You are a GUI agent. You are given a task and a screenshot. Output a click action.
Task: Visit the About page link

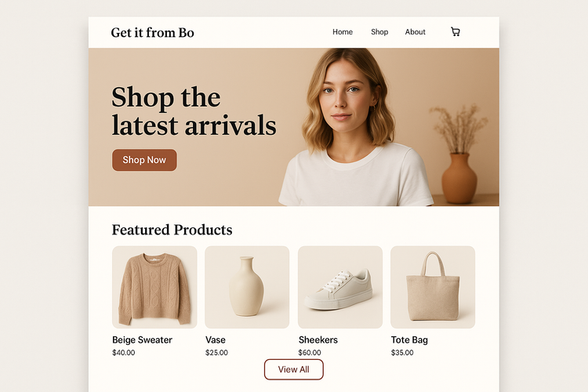pos(415,32)
